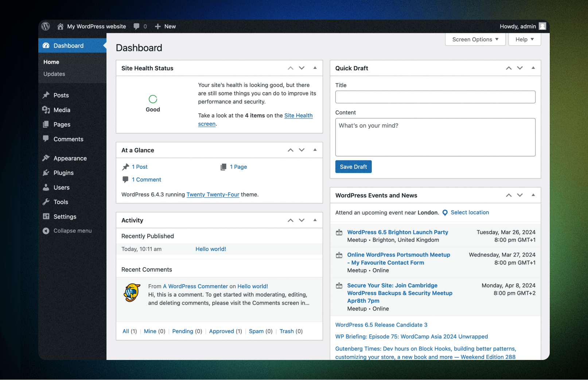588x380 pixels.
Task: Click the location pin icon near Select location
Action: [445, 213]
